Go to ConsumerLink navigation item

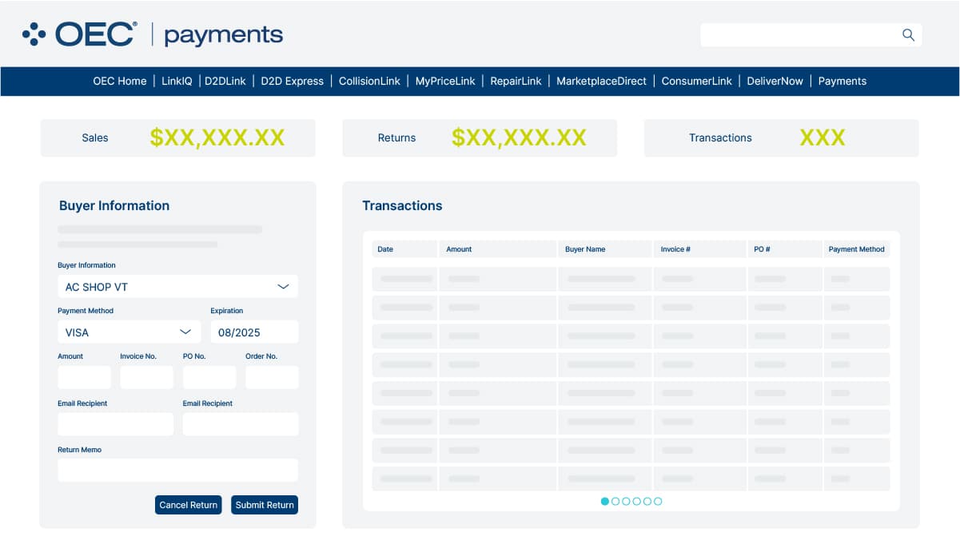coord(696,81)
